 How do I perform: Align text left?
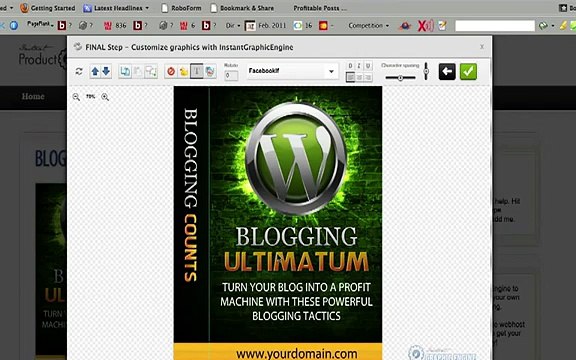[350, 77]
